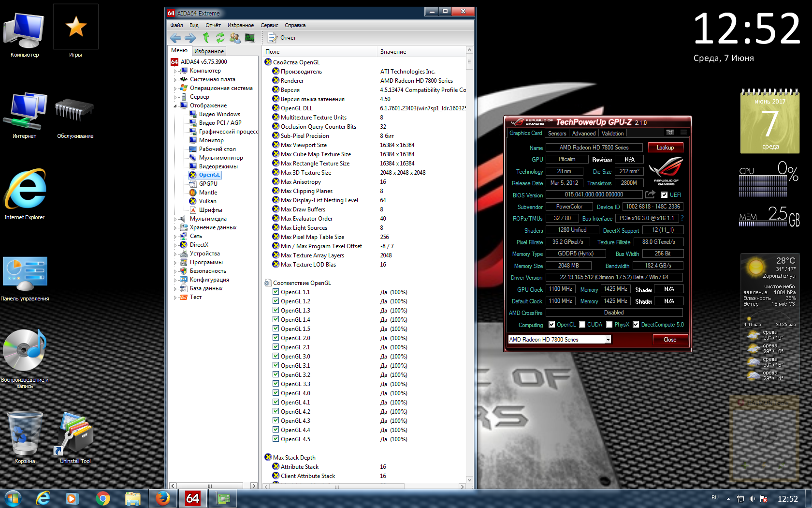Collapse the Отображение tree node
The image size is (812, 508).
coord(175,106)
